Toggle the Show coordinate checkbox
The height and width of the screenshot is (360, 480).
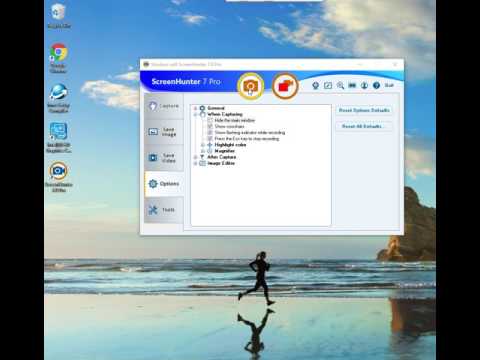(x=210, y=126)
